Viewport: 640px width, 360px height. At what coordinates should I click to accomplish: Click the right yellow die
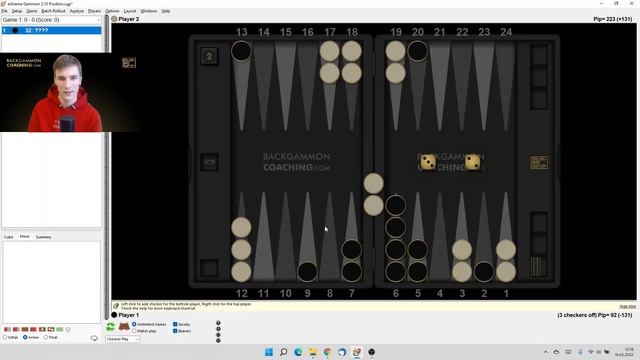tap(472, 162)
